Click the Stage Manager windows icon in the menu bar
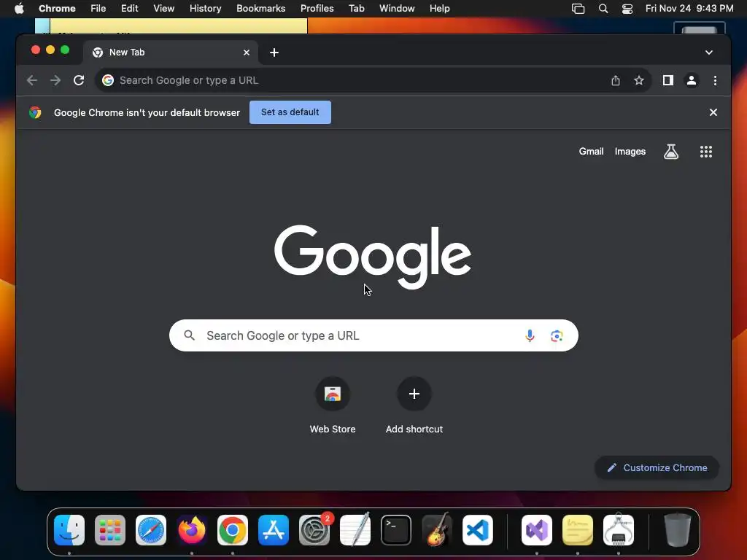The height and width of the screenshot is (560, 747). pos(578,9)
